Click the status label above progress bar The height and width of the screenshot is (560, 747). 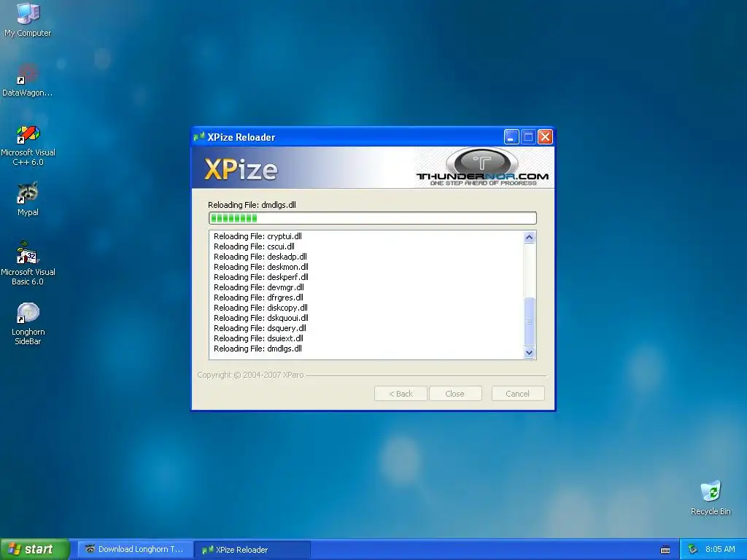point(252,205)
